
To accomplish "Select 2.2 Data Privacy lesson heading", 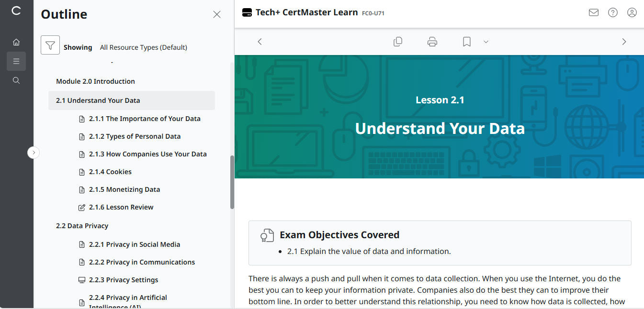I will tap(82, 226).
